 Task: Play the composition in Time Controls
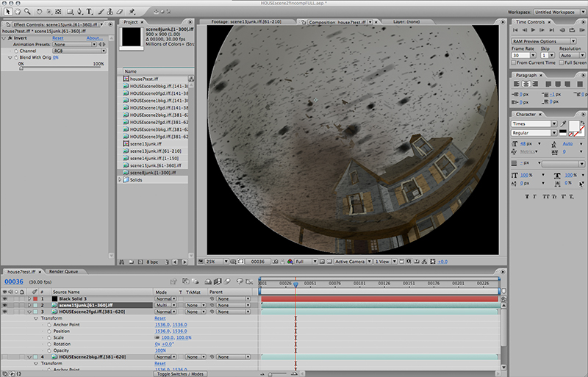click(534, 29)
